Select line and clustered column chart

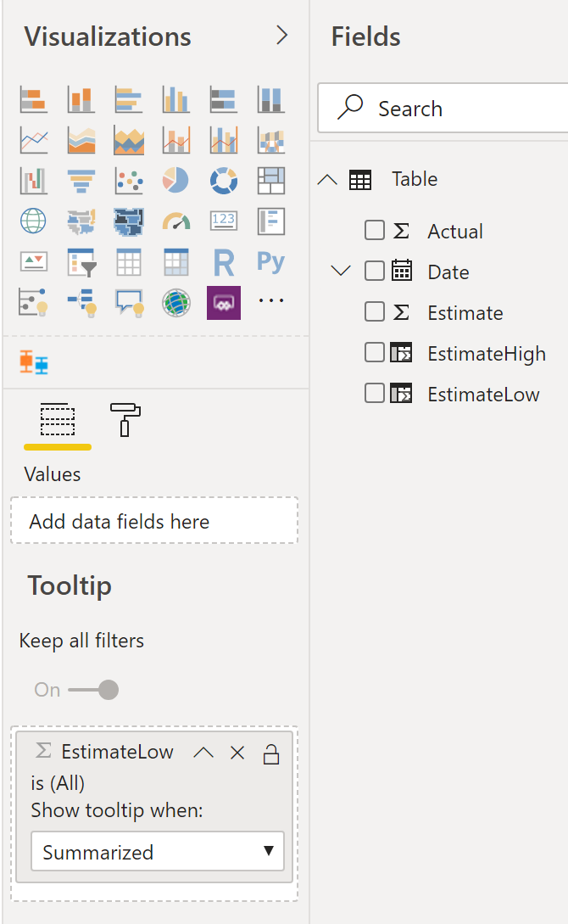[224, 140]
